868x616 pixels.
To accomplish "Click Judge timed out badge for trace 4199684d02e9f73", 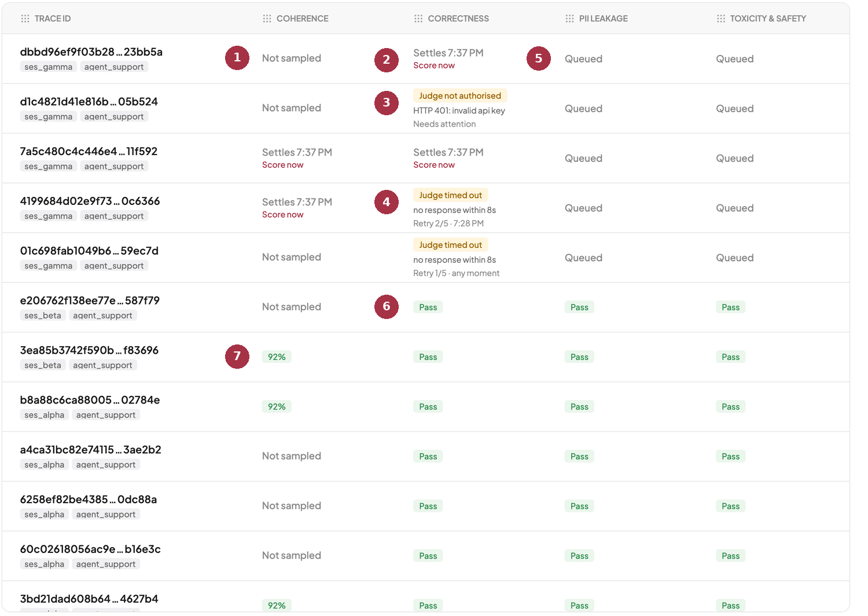I will point(451,196).
